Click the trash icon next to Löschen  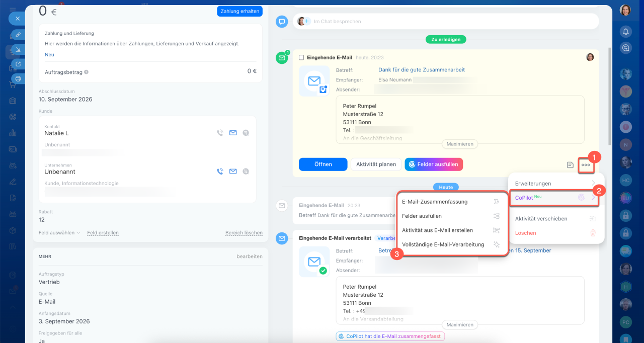click(593, 233)
